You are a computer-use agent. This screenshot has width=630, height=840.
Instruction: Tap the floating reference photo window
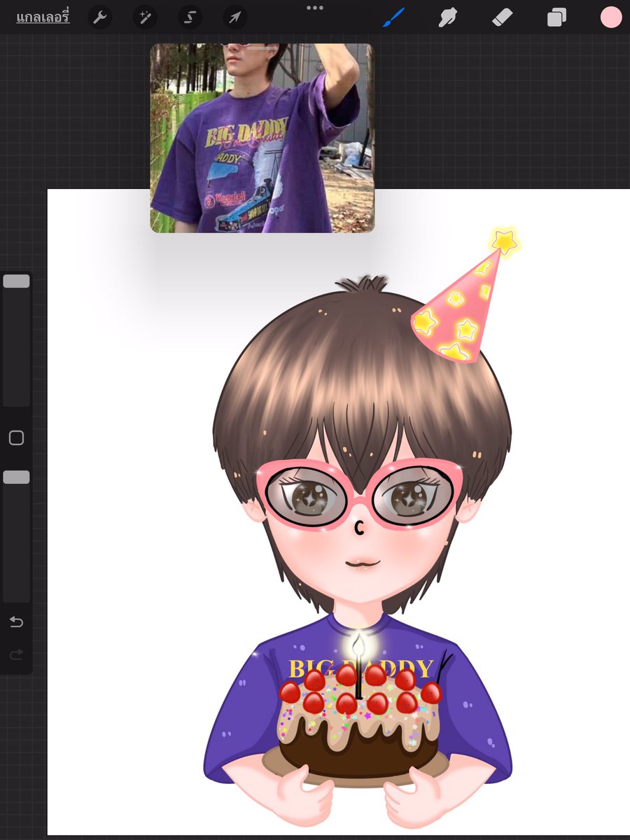(x=262, y=138)
